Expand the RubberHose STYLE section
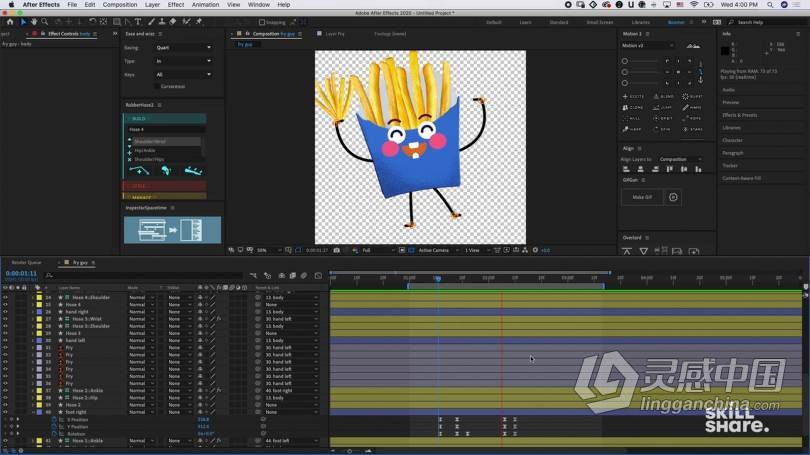810x455 pixels. (x=165, y=185)
